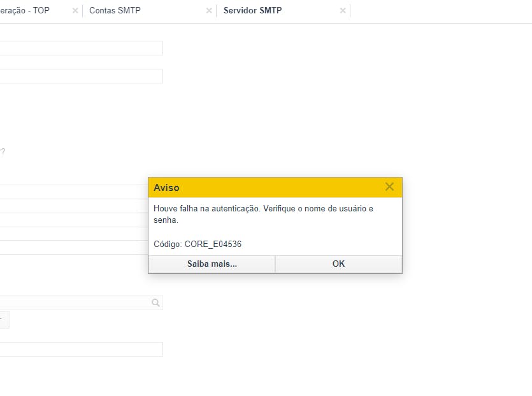Viewport: 532px width, 396px height.
Task: Close the Servidor SMTP tab
Action: pos(343,11)
